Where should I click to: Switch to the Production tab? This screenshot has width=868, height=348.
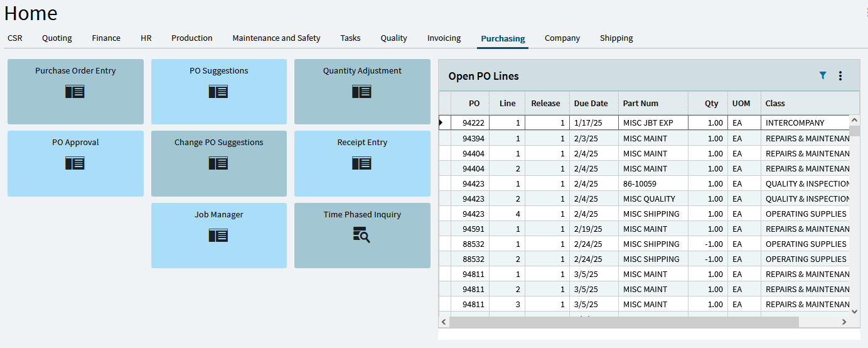tap(191, 38)
